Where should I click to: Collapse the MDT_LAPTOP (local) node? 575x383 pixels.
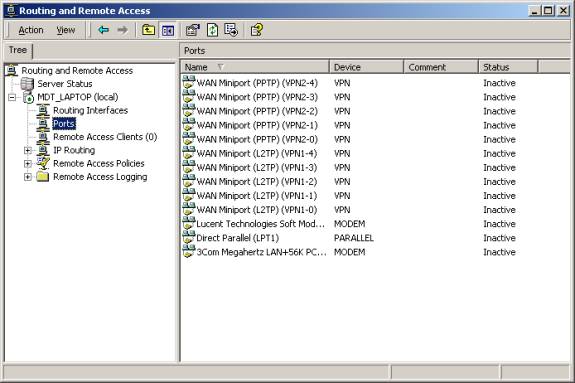12,98
